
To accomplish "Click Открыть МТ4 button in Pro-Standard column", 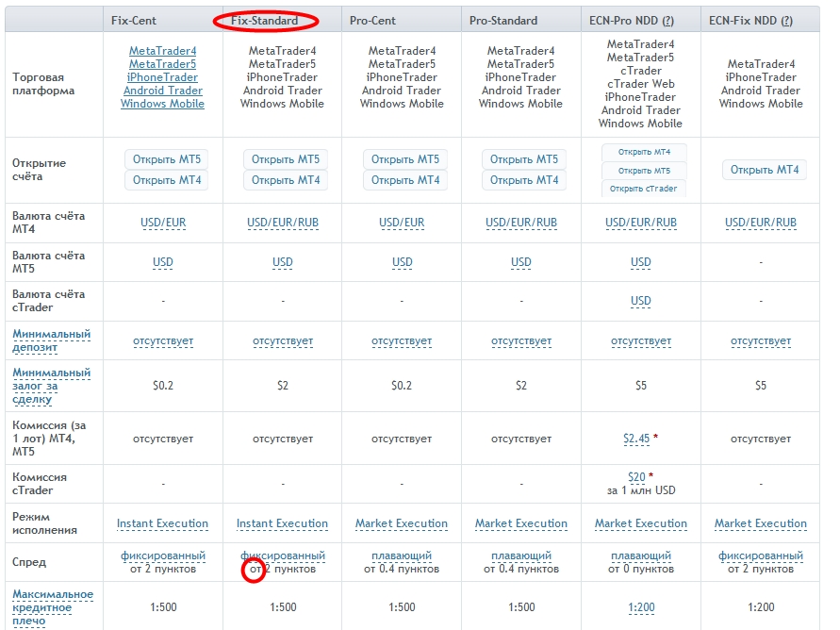I will (x=524, y=180).
